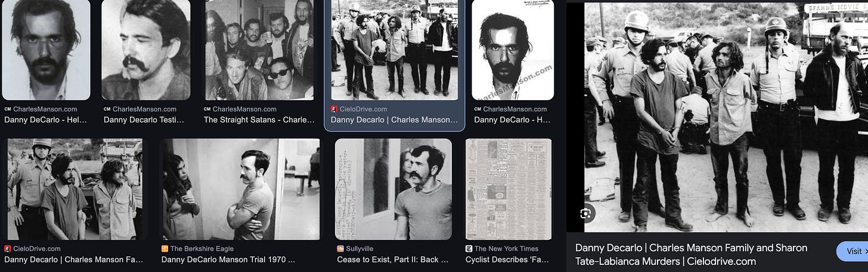This screenshot has height=272, width=868.
Task: Click the large preview arrest photo
Action: coord(726,118)
